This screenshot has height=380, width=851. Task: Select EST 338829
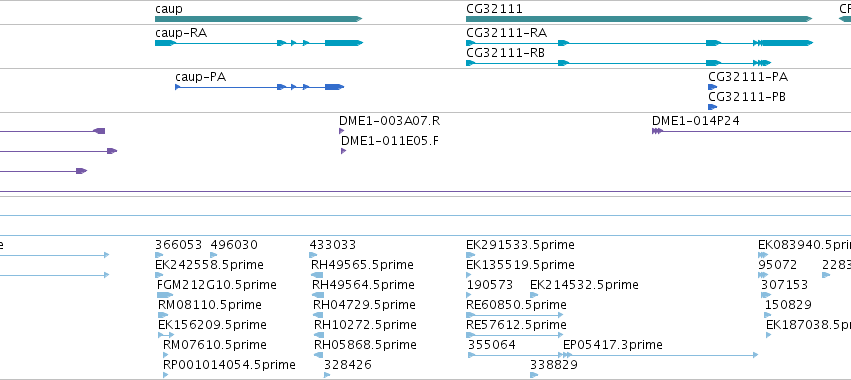click(554, 365)
